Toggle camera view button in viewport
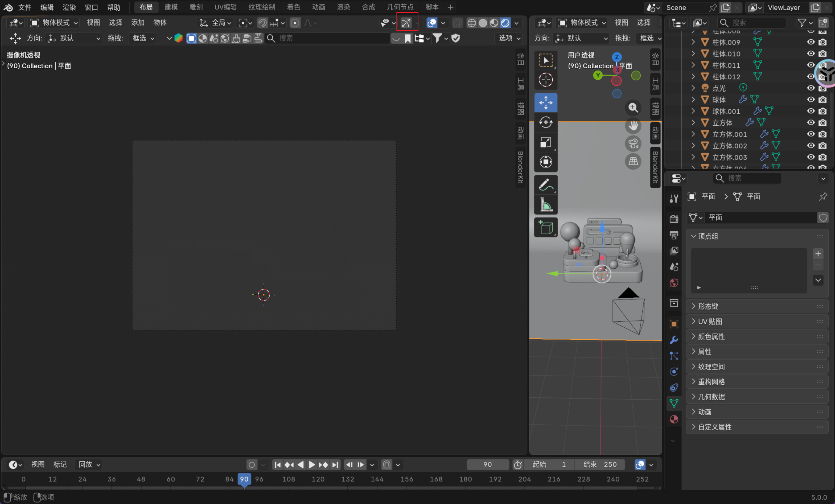Viewport: 835px width, 504px height. tap(633, 143)
